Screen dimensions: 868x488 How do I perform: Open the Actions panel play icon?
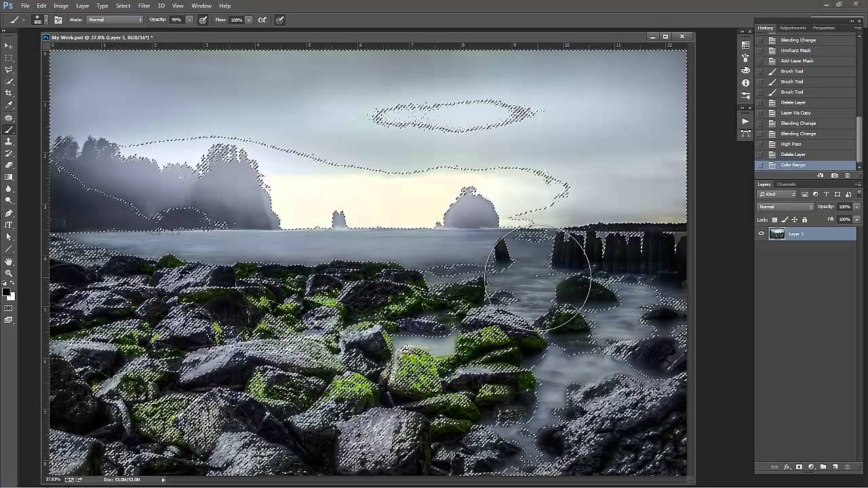pyautogui.click(x=745, y=121)
